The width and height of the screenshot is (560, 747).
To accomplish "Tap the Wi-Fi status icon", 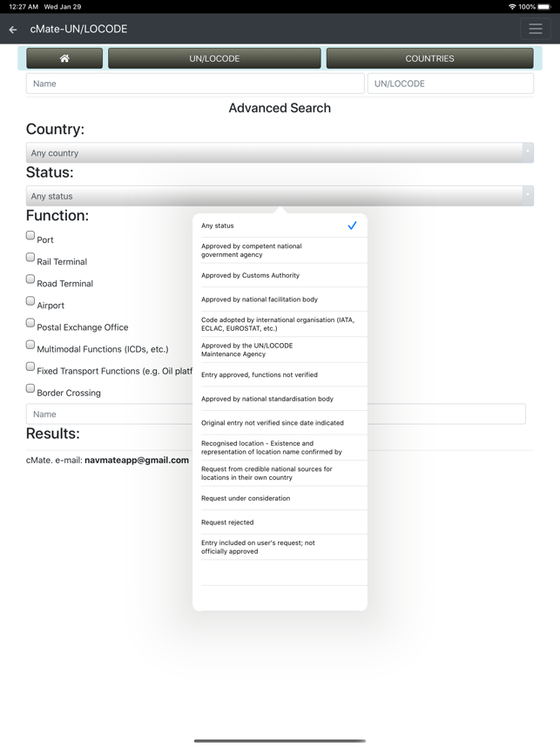I will (x=512, y=7).
